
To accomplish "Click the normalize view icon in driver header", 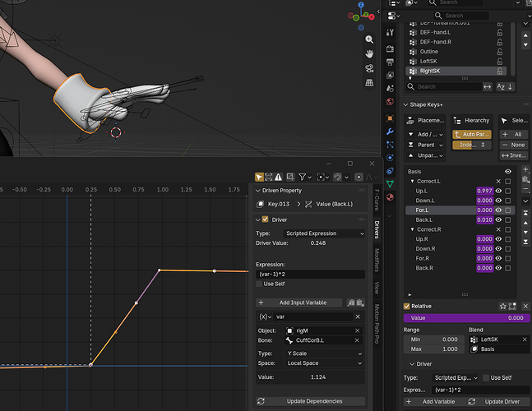I will pyautogui.click(x=290, y=177).
